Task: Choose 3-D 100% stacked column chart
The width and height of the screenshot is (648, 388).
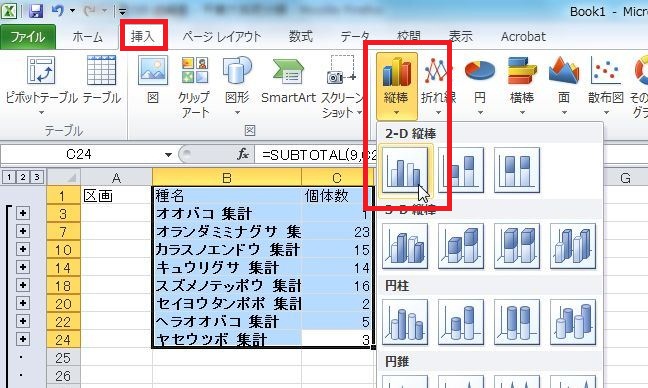Action: (x=517, y=246)
